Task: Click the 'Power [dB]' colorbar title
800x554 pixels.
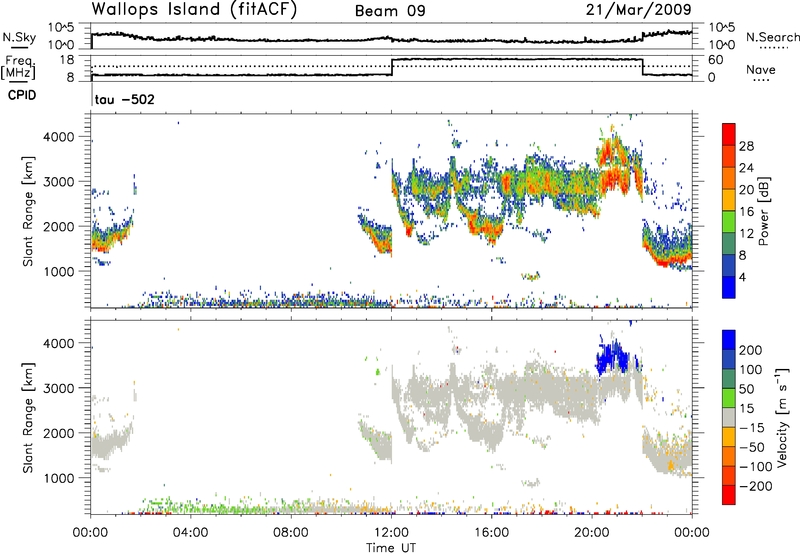Action: 763,211
